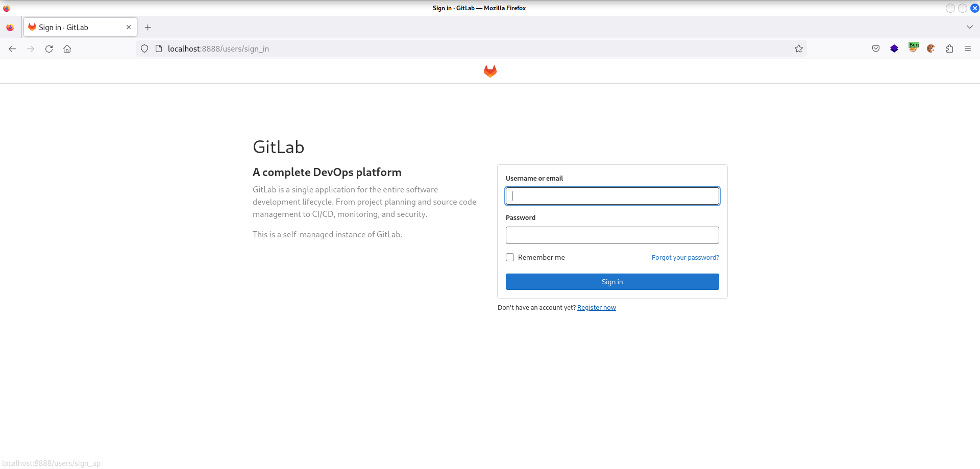
Task: Close the Sign in · GitLab tab
Action: [x=129, y=28]
